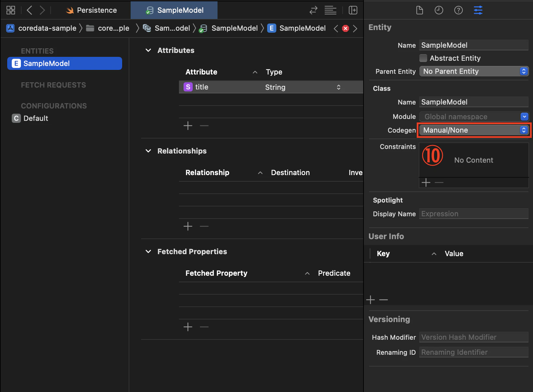The height and width of the screenshot is (392, 533).
Task: Click the core...ple folder breadcrumb
Action: tap(108, 28)
